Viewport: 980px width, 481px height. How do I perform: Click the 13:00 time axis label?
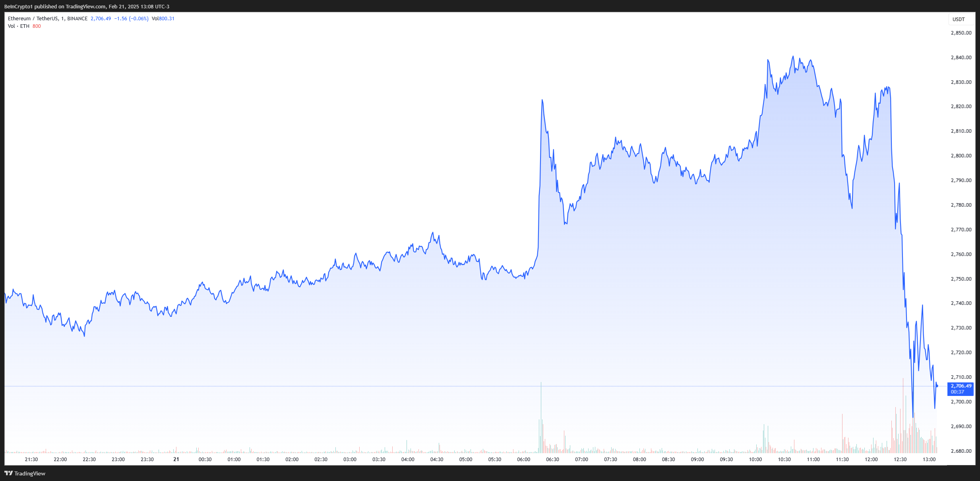929,460
